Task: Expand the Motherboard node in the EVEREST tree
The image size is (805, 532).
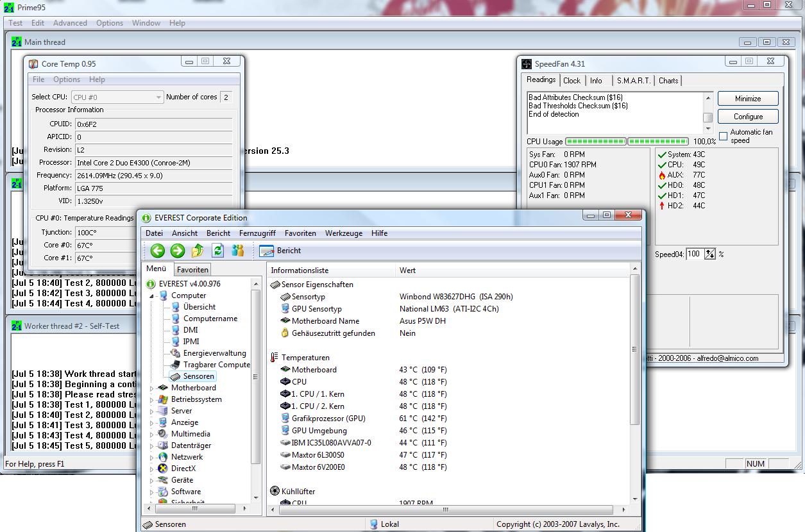Action: pyautogui.click(x=153, y=388)
